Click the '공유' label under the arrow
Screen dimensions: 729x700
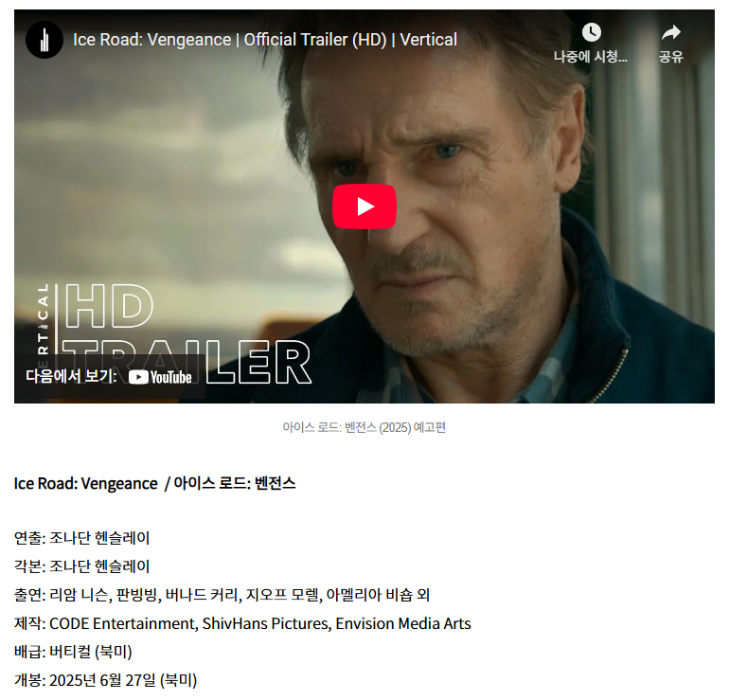(670, 57)
